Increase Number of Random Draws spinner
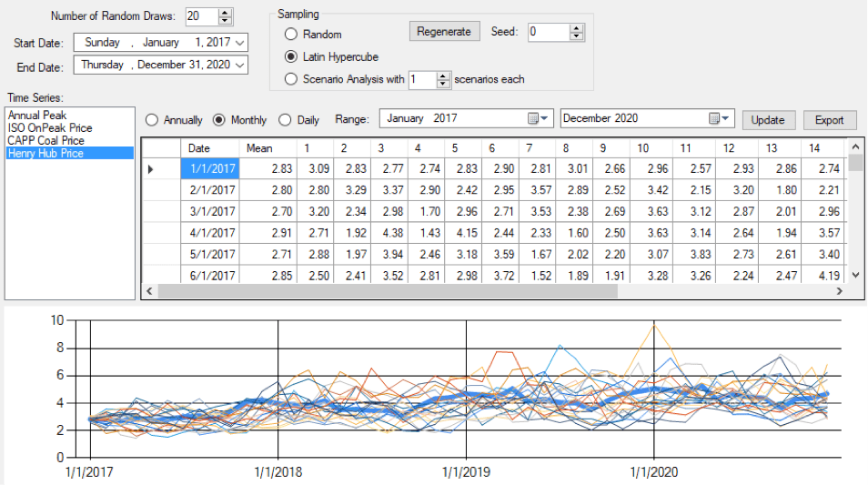868x485 pixels. 226,12
